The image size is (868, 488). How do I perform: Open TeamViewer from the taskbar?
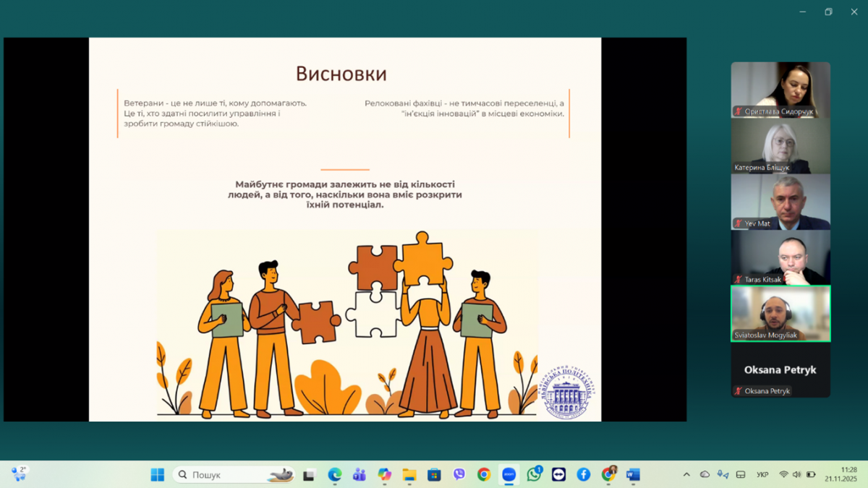[558, 475]
